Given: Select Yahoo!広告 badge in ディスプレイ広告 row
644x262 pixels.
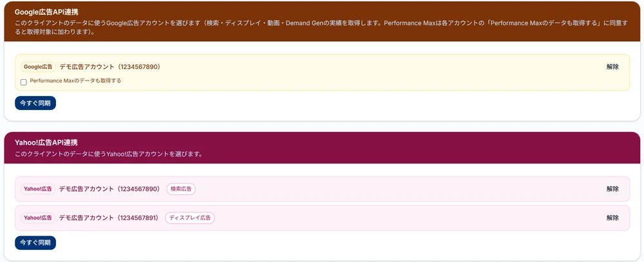Looking at the screenshot, I should click(x=38, y=218).
